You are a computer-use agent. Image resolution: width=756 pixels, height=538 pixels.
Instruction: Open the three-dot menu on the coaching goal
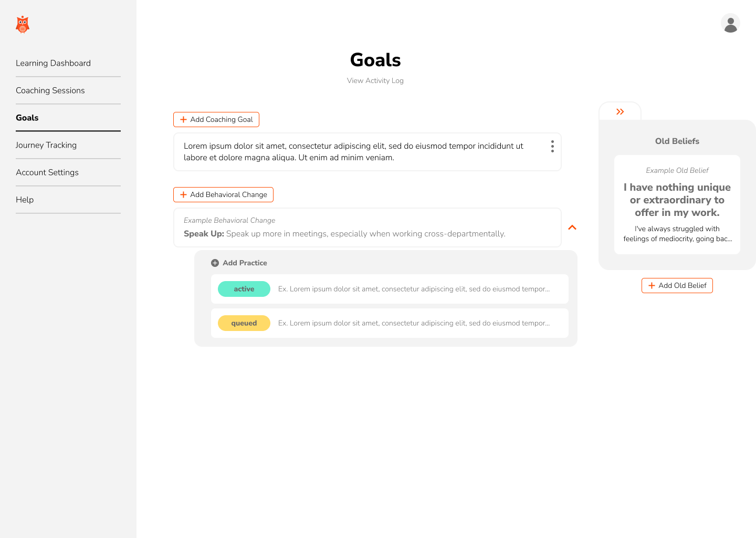coord(552,147)
